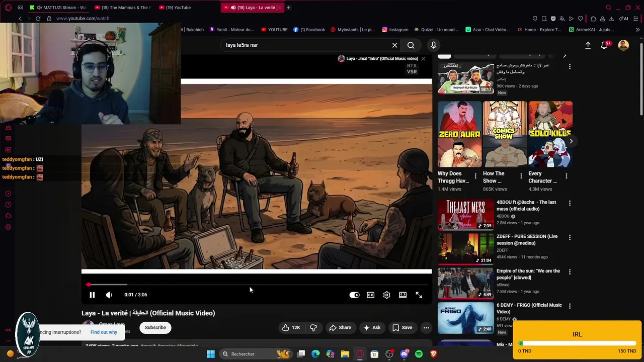The width and height of the screenshot is (644, 362).
Task: Bookmark this page with heart icon
Action: tap(580, 19)
